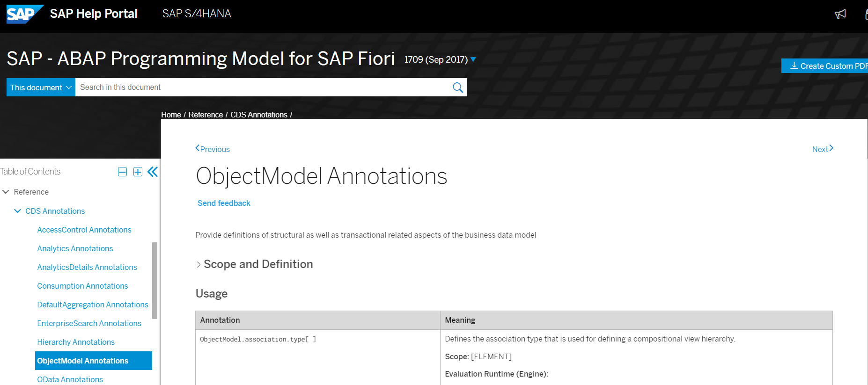Go to the Previous page
Viewport: 868px width, 385px height.
click(213, 149)
